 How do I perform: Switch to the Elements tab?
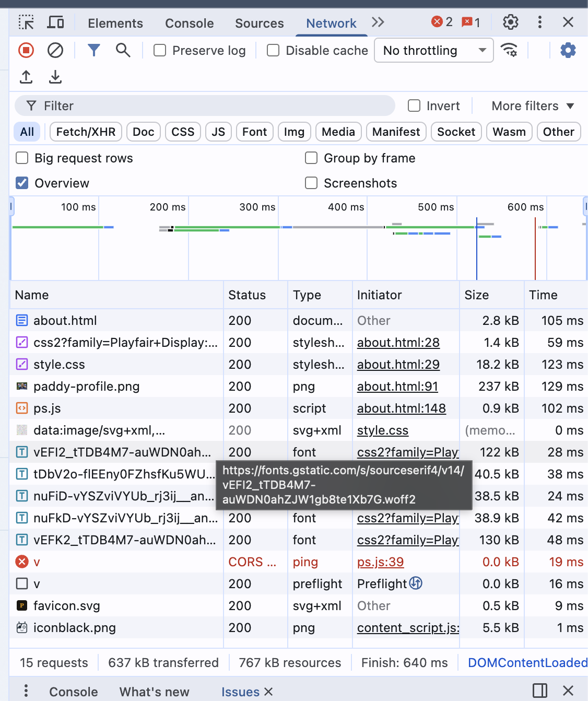click(115, 23)
